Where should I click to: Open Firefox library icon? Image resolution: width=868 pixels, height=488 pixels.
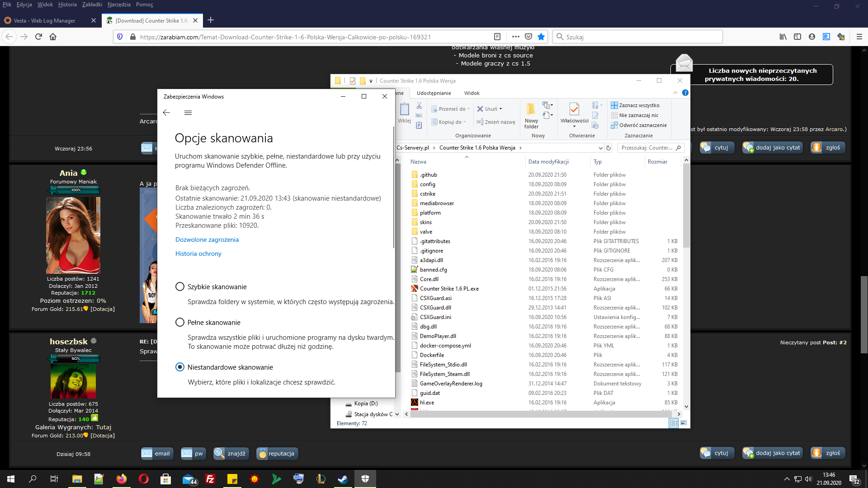(x=783, y=37)
